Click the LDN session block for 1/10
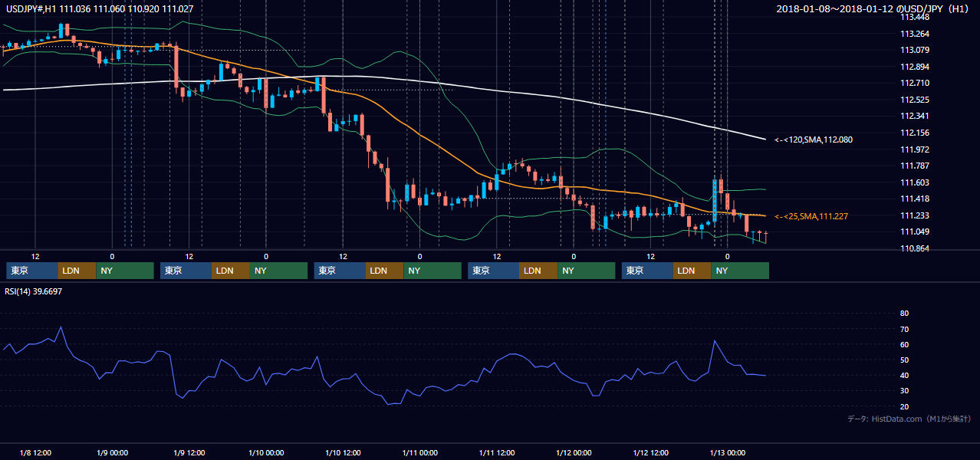Image resolution: width=980 pixels, height=460 pixels. (x=384, y=271)
